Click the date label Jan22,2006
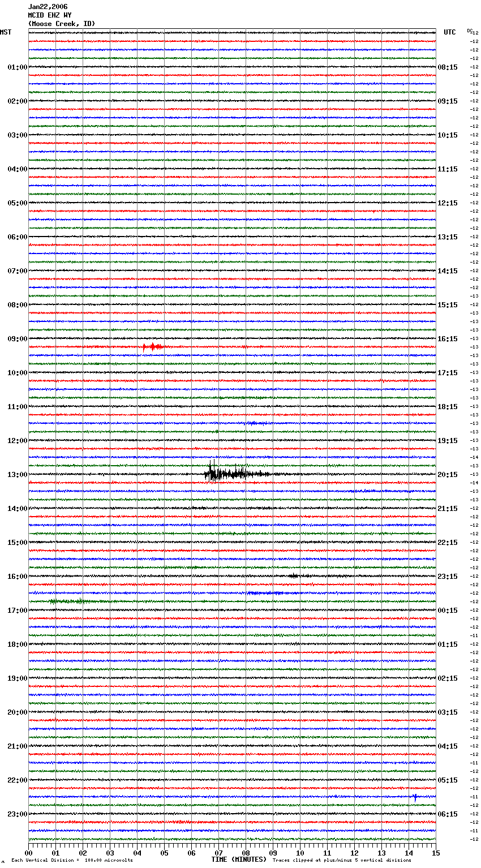 pos(48,7)
